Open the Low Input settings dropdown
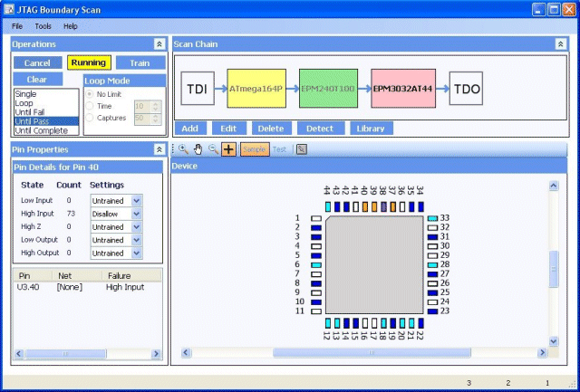 point(116,200)
